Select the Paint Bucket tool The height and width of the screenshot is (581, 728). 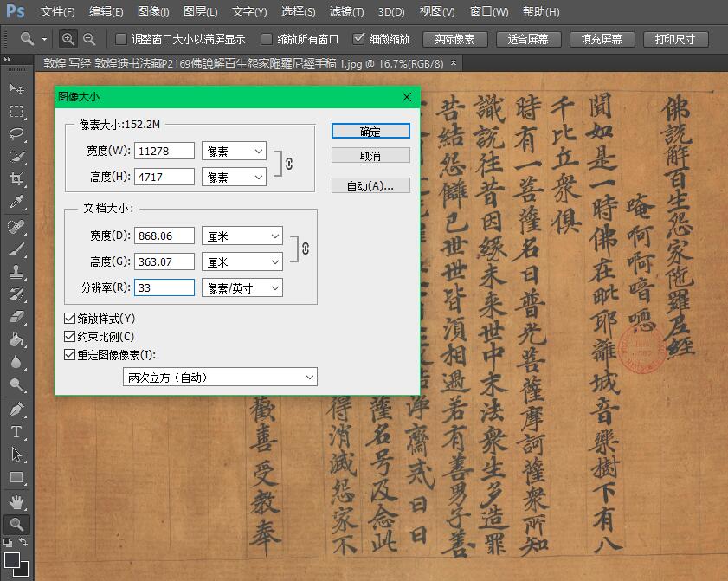pyautogui.click(x=16, y=339)
